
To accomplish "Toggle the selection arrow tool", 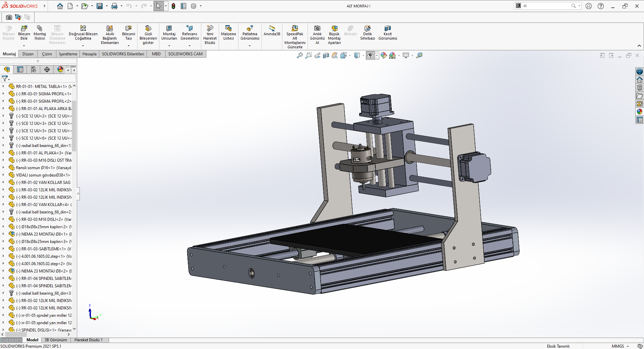I will [158, 6].
